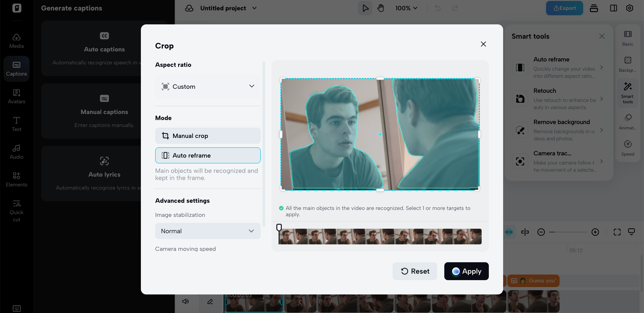644x313 pixels.
Task: Close the Crop dialog
Action: (x=483, y=44)
